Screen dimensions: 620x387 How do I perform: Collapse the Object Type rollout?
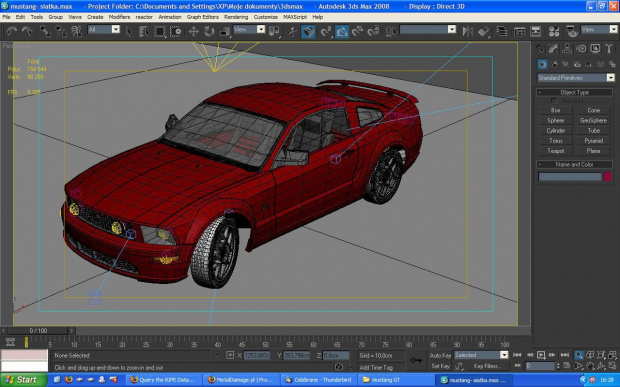coord(574,92)
